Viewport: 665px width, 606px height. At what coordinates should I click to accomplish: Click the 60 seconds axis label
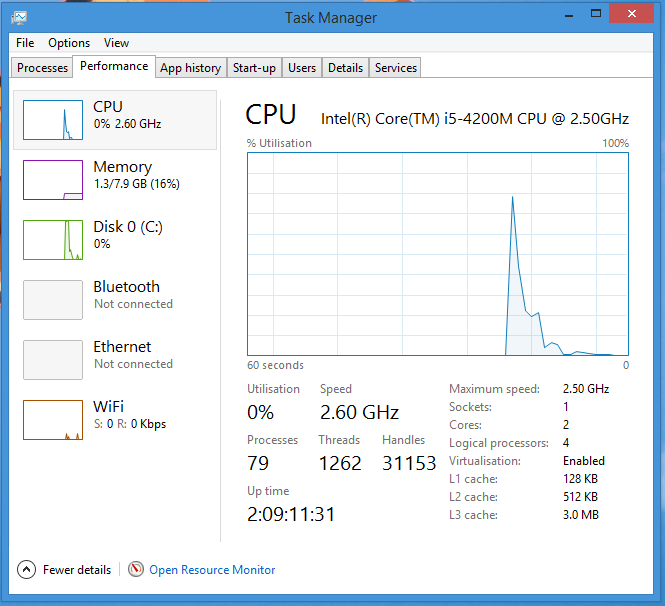[x=275, y=365]
